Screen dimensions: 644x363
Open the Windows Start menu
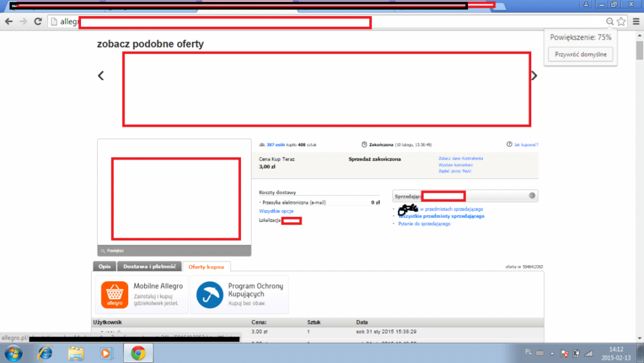(13, 353)
